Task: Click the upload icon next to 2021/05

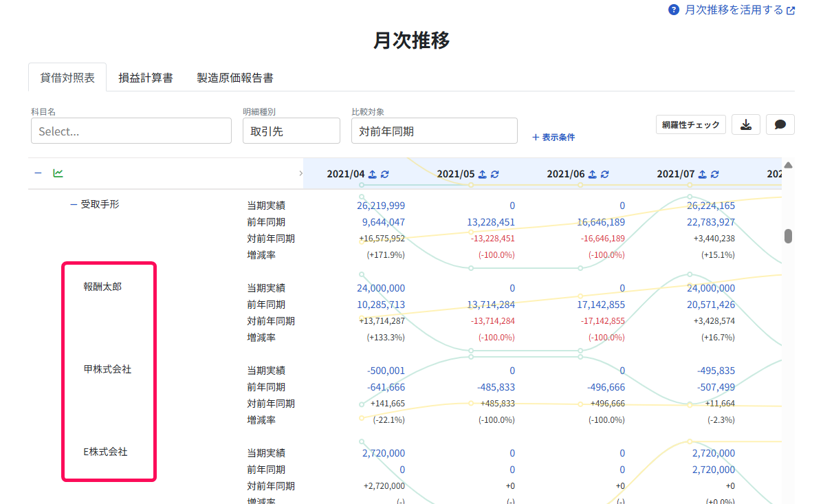Action: [483, 174]
